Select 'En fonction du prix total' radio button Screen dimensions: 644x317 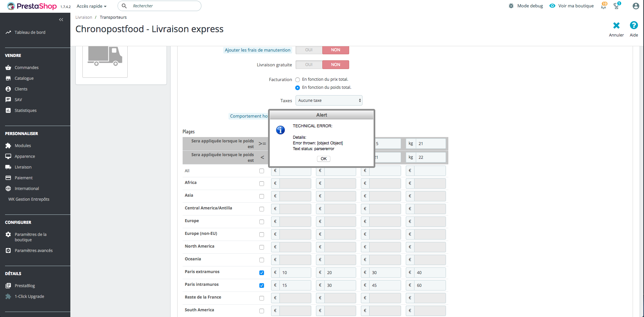[x=298, y=79]
